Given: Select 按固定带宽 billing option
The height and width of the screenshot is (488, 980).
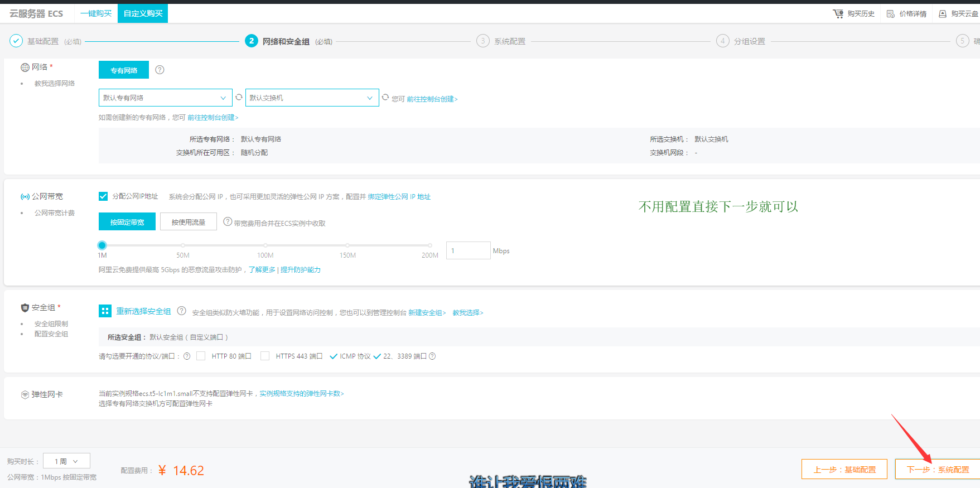Looking at the screenshot, I should coord(127,221).
